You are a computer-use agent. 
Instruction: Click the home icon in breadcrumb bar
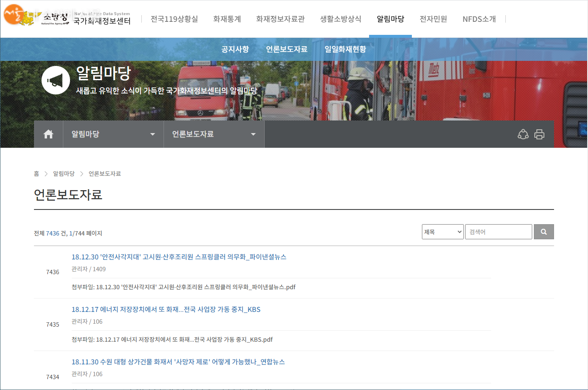48,134
